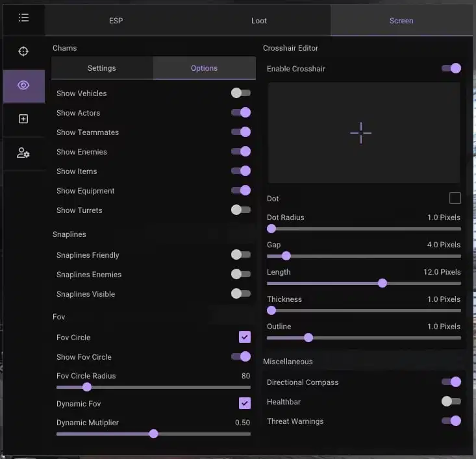
Task: Uncheck the Fov Circle checkbox
Action: (245, 337)
